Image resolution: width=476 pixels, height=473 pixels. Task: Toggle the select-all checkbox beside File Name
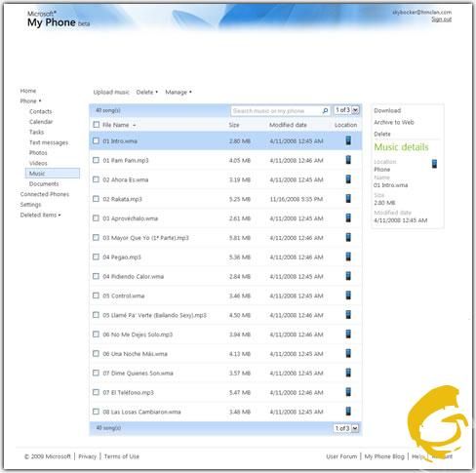97,125
